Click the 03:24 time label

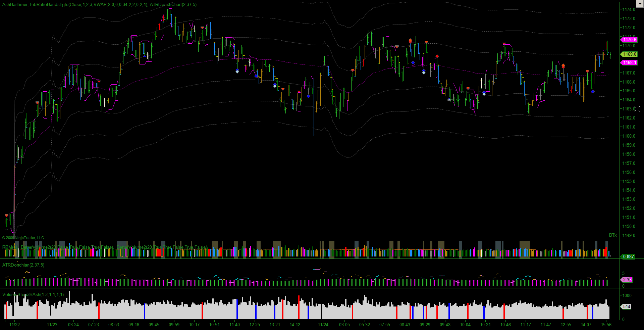click(x=73, y=325)
